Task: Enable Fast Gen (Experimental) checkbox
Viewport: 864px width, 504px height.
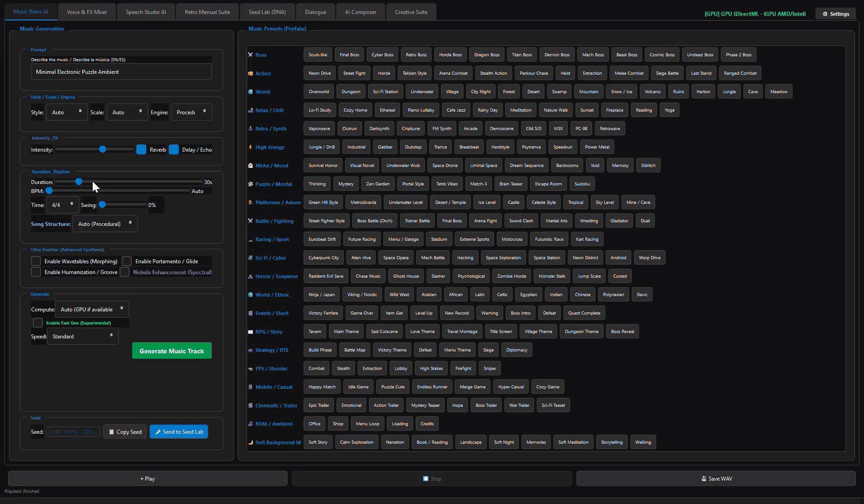Action: point(38,323)
